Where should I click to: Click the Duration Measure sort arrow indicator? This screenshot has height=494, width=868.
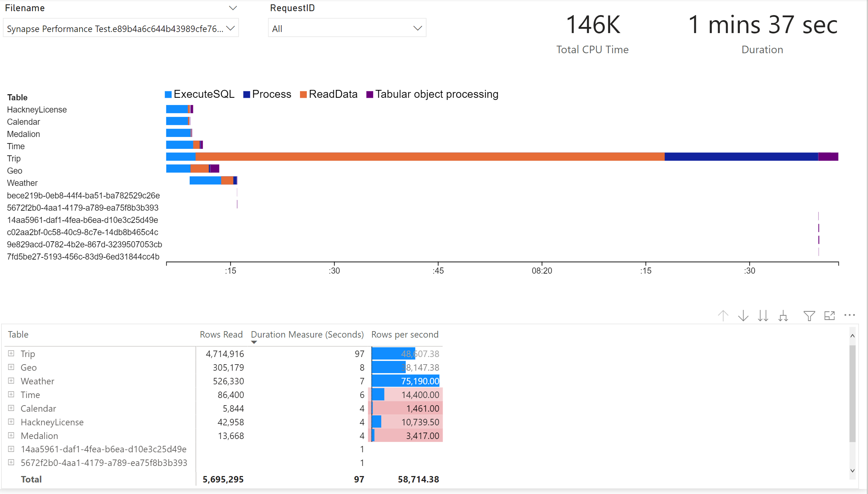click(254, 342)
